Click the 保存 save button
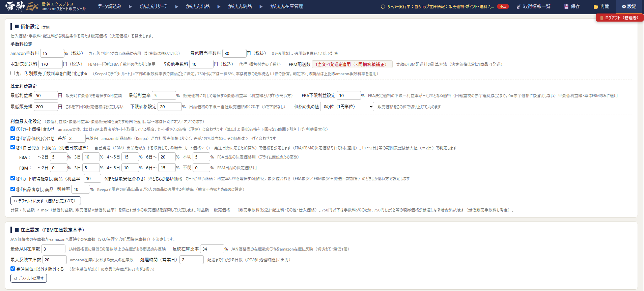 tap(572, 6)
